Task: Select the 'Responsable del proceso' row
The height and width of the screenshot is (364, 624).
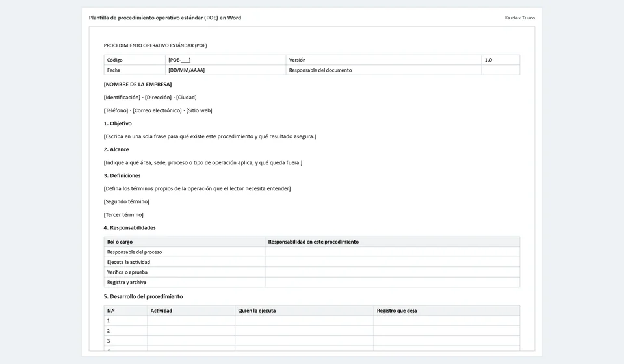Action: tap(312, 252)
